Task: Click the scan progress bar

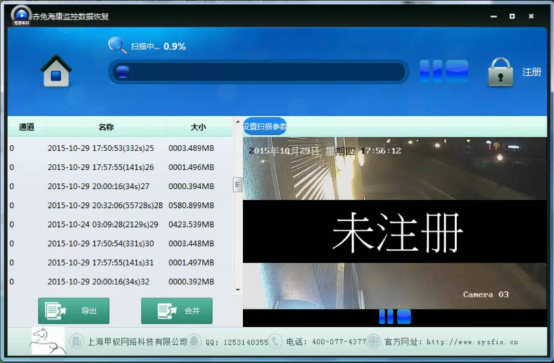Action: 259,72
